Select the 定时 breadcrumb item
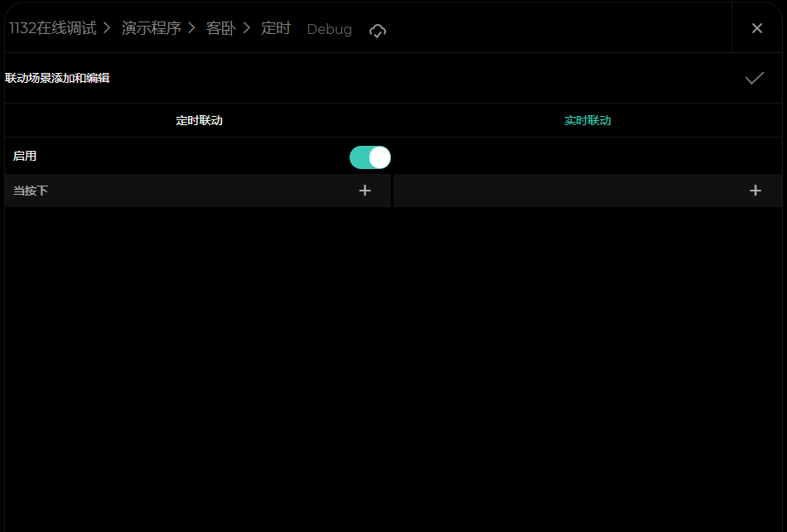This screenshot has width=787, height=532. coord(275,28)
